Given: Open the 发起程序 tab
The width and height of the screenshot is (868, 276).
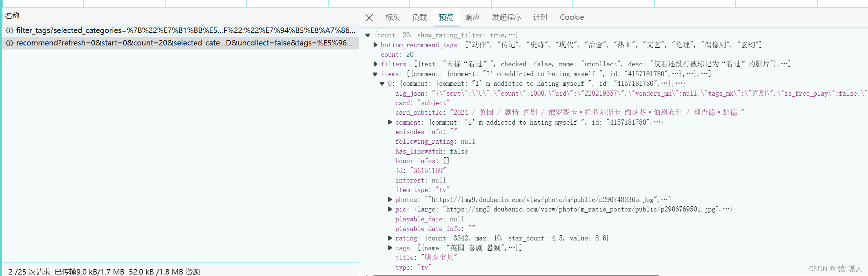Looking at the screenshot, I should (506, 17).
